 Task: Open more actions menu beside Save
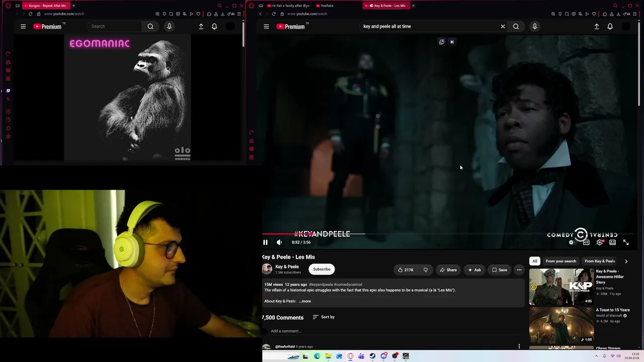[x=519, y=270]
